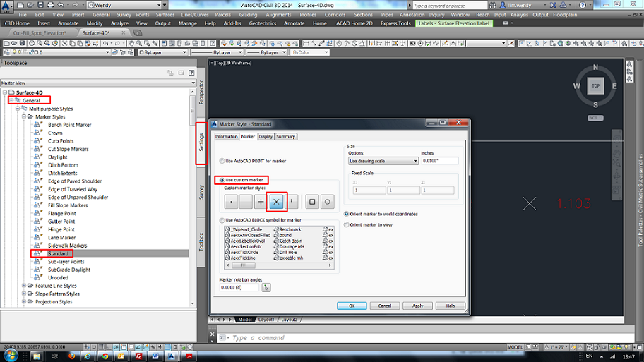Open the Surfaces menu
Viewport: 644px width, 362px height.
click(x=165, y=14)
